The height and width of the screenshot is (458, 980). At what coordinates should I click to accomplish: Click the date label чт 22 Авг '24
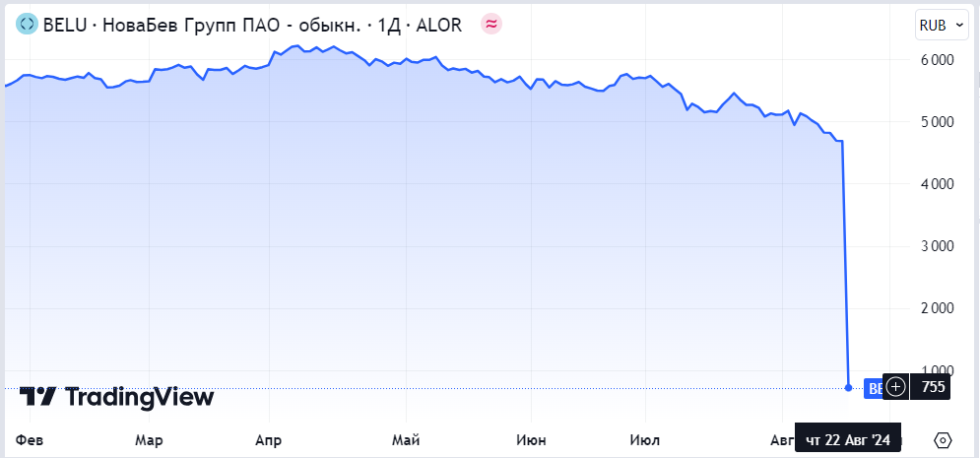[x=848, y=439]
